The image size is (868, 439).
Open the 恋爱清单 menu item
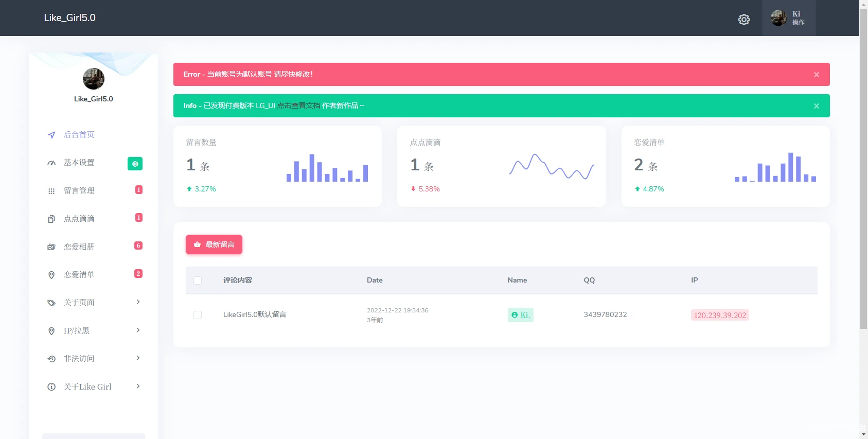point(79,275)
